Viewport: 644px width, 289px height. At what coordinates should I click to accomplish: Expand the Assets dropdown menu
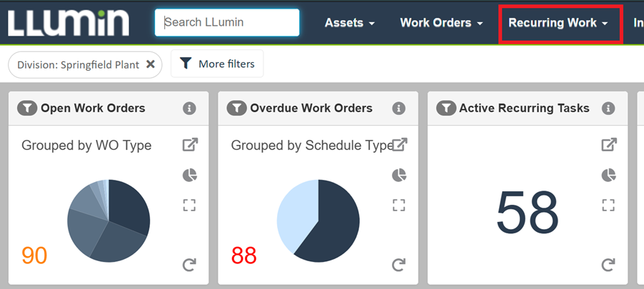tap(349, 23)
